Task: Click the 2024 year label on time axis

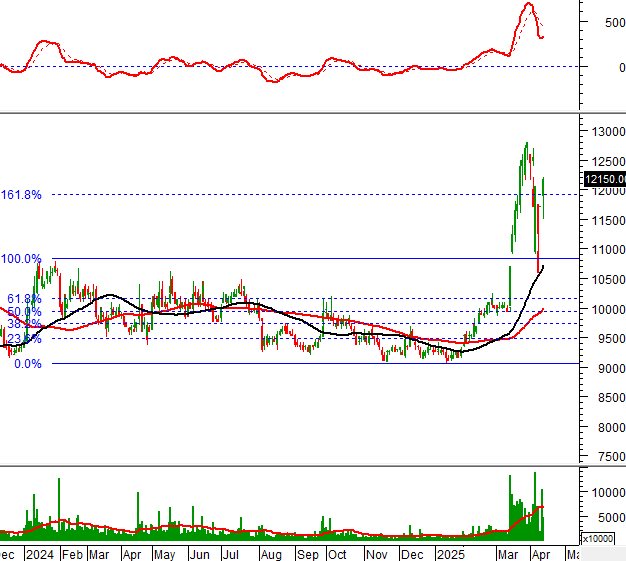Action: coord(40,555)
